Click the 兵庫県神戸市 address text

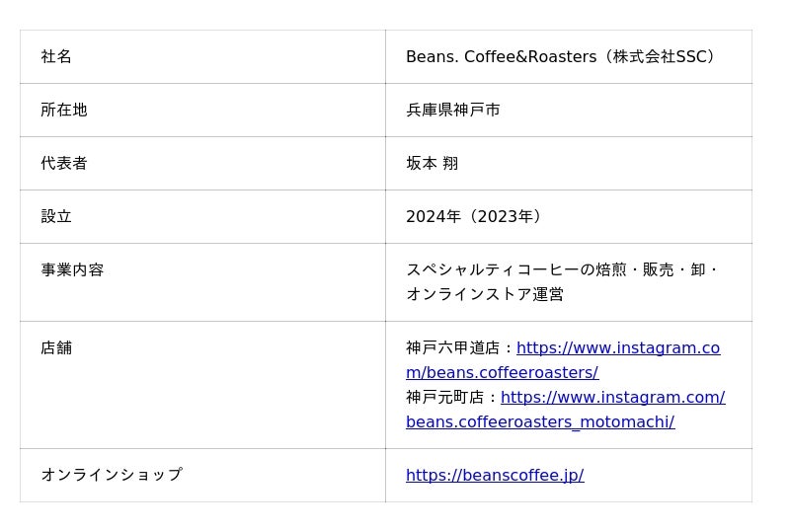453,110
